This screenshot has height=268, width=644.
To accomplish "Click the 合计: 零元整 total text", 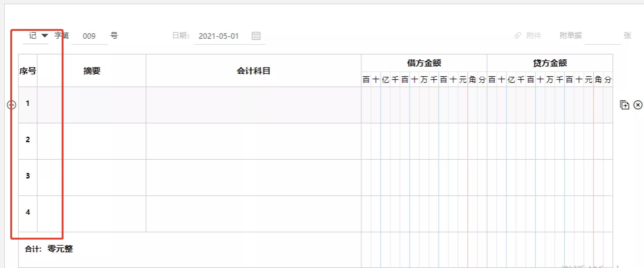I will [49, 249].
